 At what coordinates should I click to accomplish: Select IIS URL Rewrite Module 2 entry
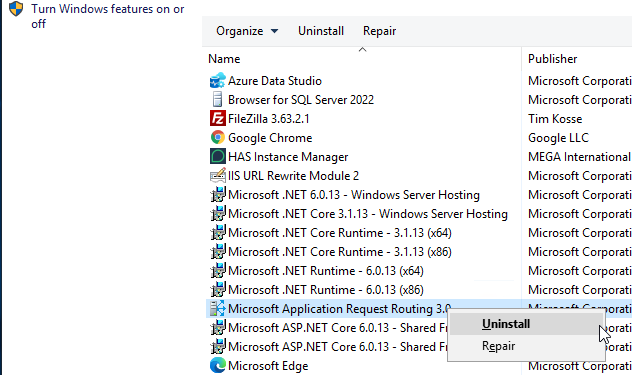(293, 175)
